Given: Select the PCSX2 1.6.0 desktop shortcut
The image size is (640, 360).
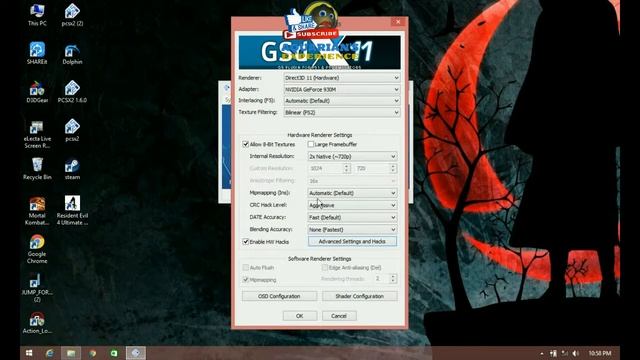Looking at the screenshot, I should [x=72, y=91].
